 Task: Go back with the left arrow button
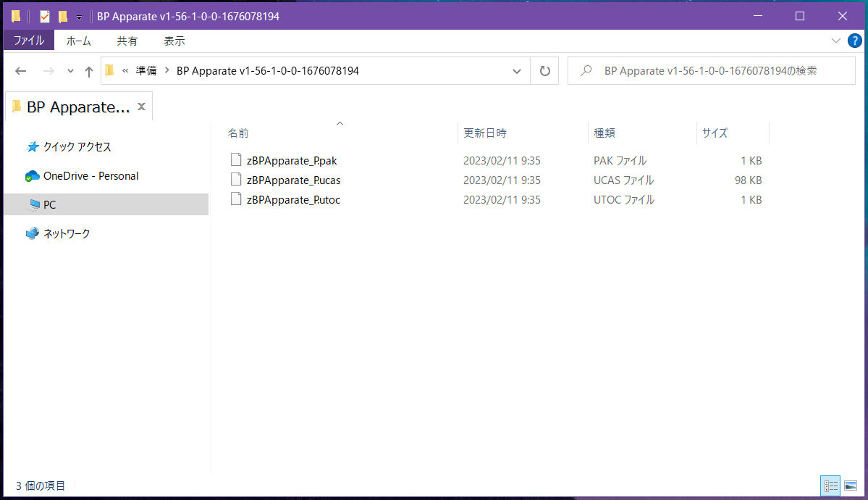pyautogui.click(x=21, y=71)
